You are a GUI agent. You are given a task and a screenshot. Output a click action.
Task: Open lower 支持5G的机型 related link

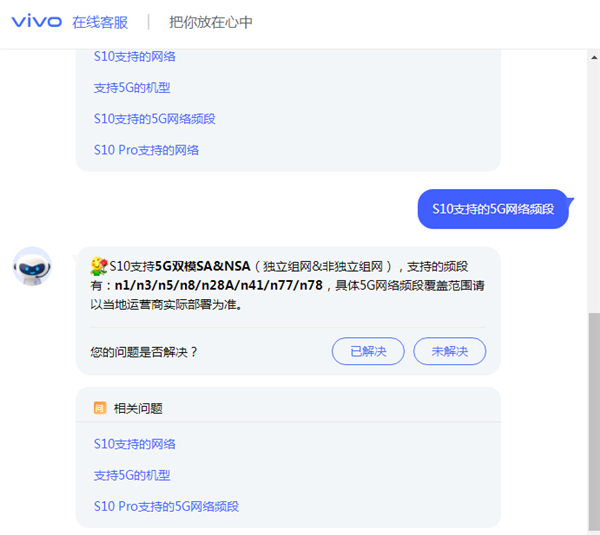pyautogui.click(x=132, y=475)
